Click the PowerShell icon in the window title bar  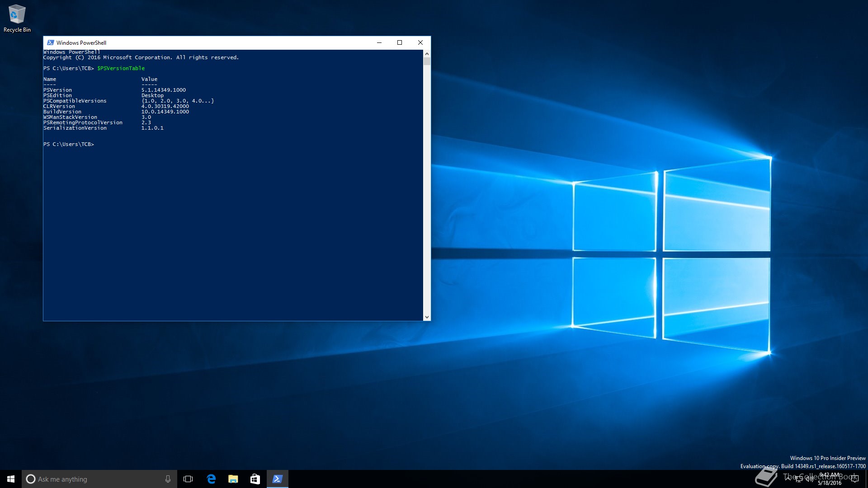51,42
